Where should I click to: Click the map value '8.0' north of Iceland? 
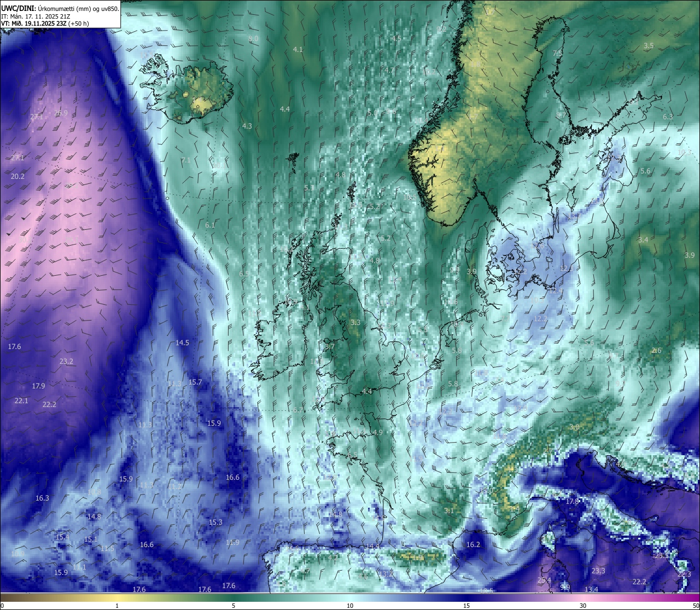click(x=253, y=39)
